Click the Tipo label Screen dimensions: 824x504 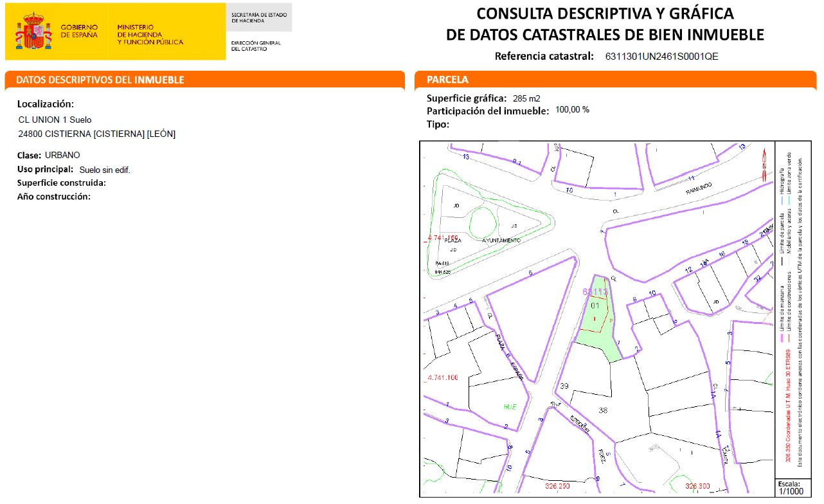pos(438,125)
